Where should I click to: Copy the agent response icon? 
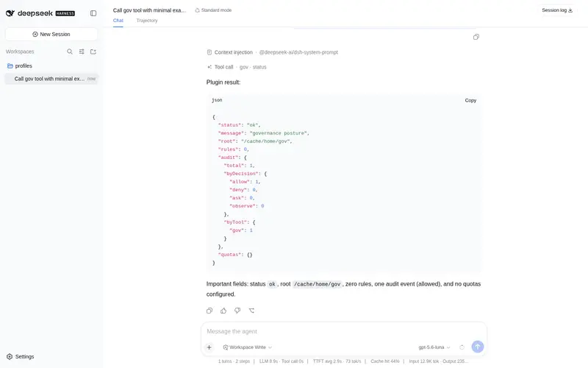point(209,311)
